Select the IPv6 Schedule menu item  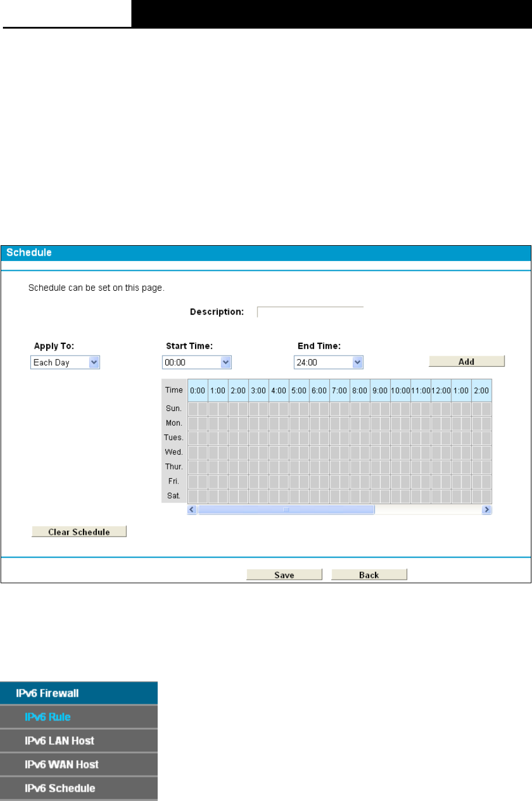coord(79,788)
